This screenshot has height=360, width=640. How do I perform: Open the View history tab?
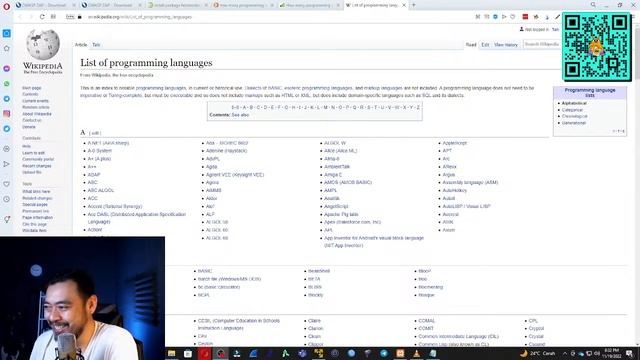click(x=506, y=44)
